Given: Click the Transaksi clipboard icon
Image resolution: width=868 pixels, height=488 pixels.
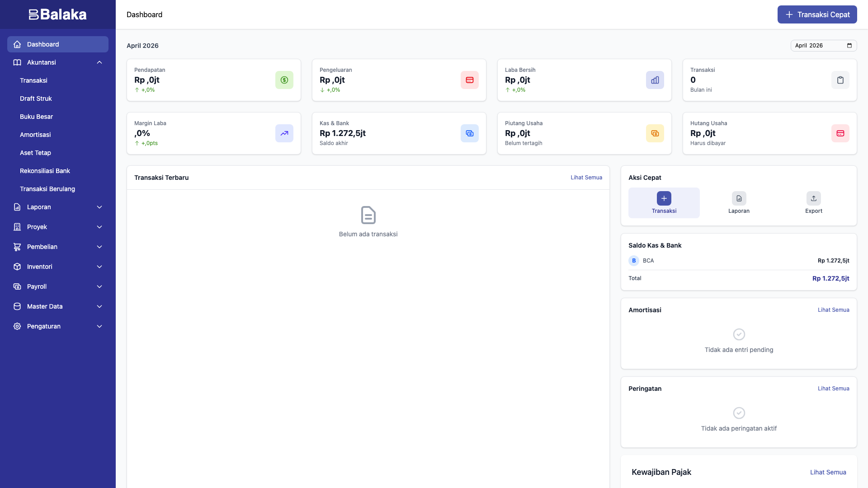Looking at the screenshot, I should pos(840,80).
